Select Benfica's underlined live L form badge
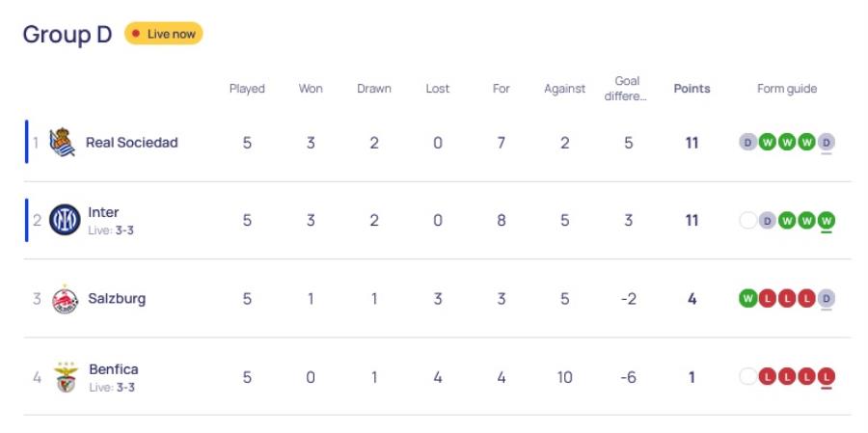 click(826, 377)
